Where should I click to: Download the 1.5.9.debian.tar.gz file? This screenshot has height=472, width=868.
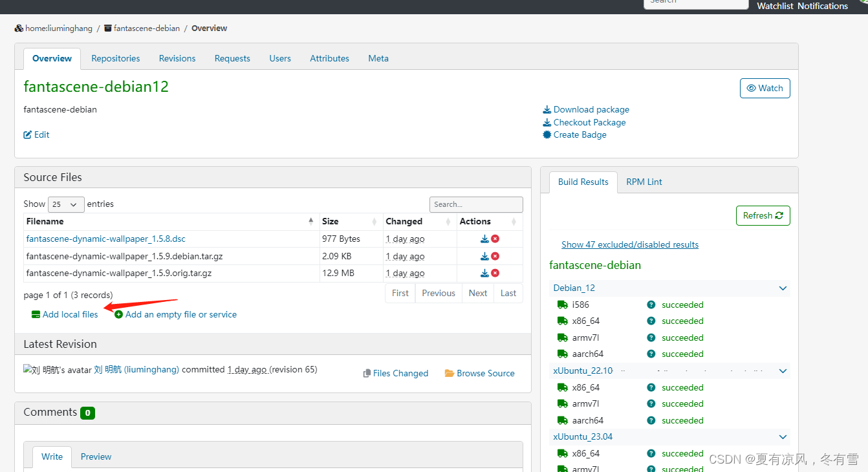(484, 256)
